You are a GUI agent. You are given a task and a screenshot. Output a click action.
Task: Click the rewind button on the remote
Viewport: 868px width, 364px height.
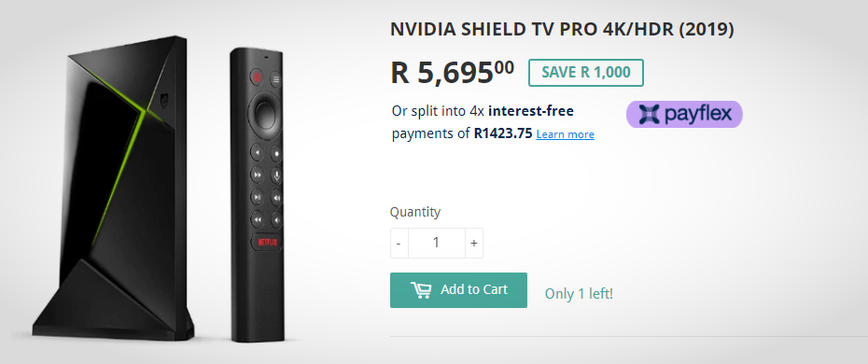tap(257, 219)
